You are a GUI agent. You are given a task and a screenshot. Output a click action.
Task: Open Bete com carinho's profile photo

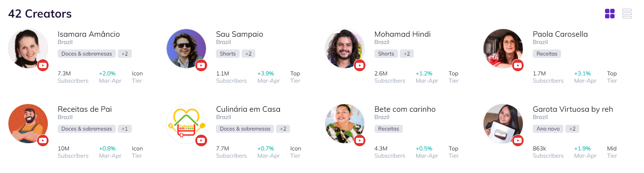345,124
